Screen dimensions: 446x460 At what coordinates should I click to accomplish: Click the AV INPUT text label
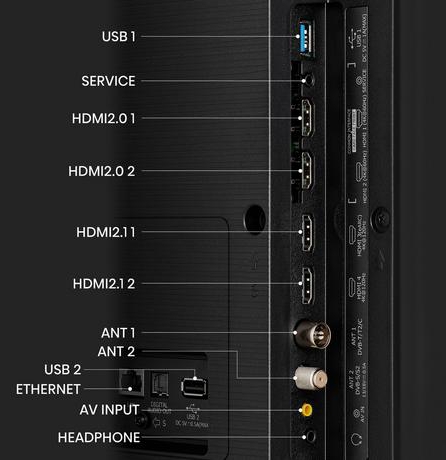109,410
